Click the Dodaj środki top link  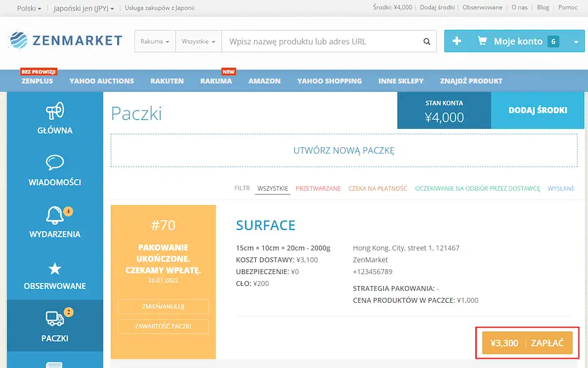click(x=437, y=7)
